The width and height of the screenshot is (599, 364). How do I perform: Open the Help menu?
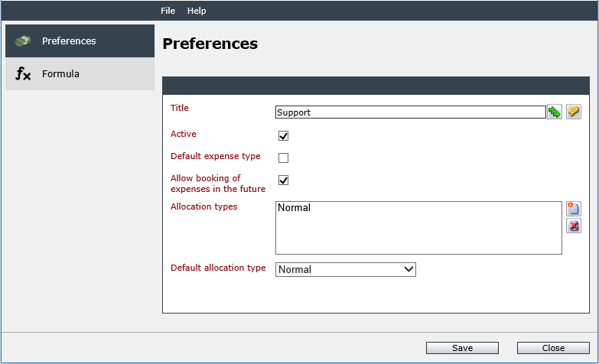pos(197,11)
